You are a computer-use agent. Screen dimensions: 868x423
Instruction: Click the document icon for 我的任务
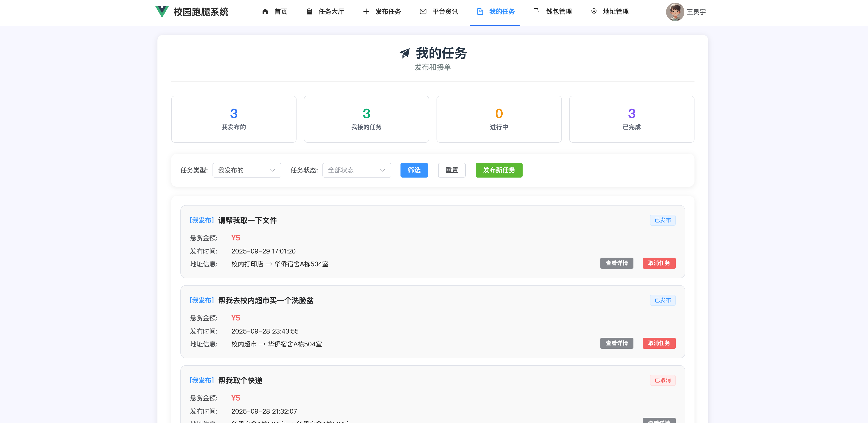tap(480, 12)
